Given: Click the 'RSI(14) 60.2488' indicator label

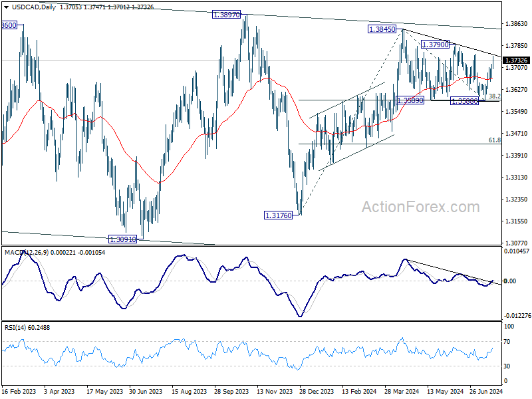Looking at the screenshot, I should [x=27, y=328].
